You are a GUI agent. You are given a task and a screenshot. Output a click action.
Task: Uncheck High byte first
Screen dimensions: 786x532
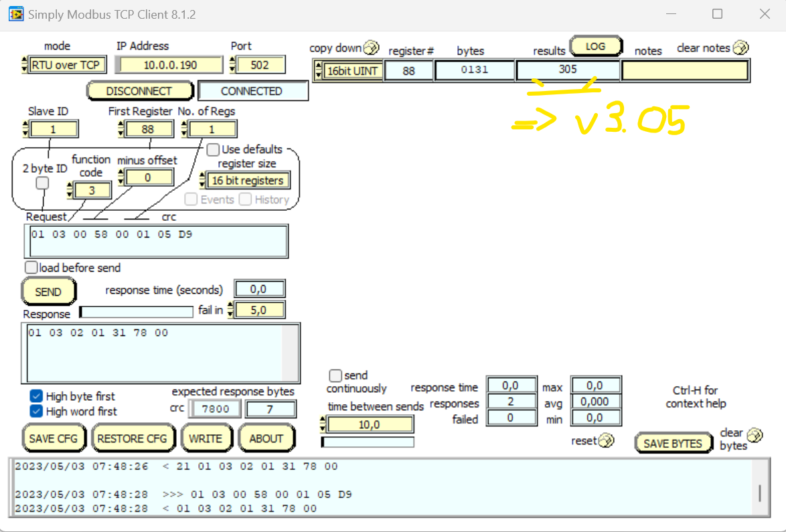[x=36, y=396]
